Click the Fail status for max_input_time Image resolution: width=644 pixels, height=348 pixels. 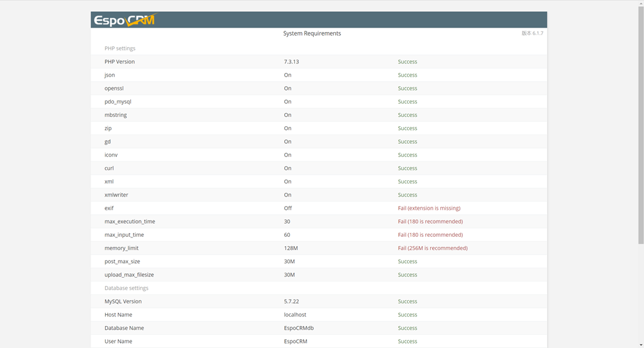tap(430, 235)
